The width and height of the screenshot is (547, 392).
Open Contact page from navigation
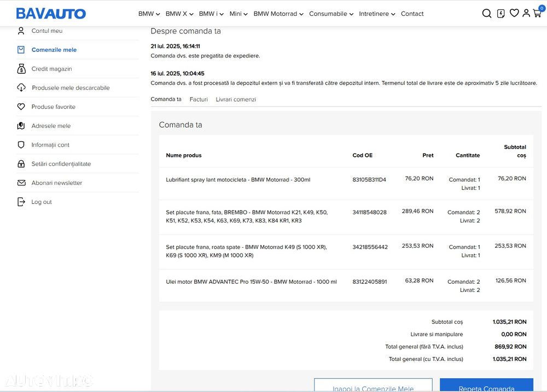click(x=412, y=14)
